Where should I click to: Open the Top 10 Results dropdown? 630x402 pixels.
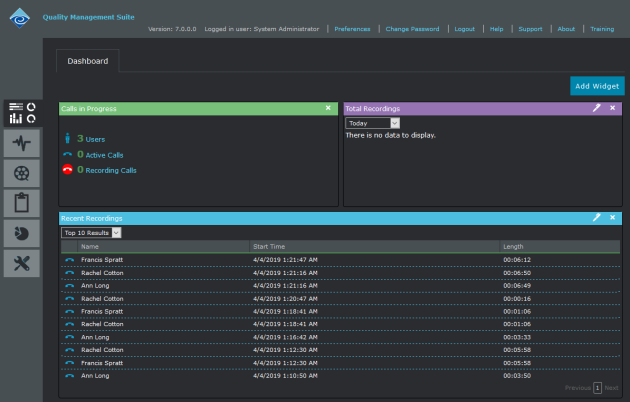click(91, 232)
